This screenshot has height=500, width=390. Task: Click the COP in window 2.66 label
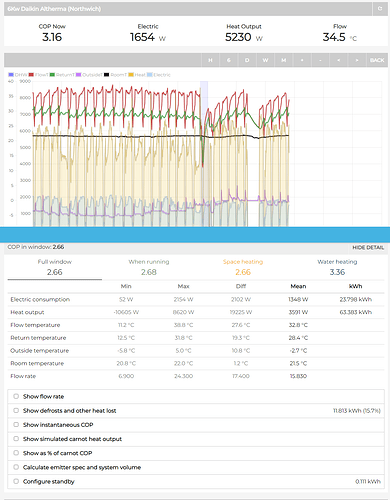click(36, 247)
